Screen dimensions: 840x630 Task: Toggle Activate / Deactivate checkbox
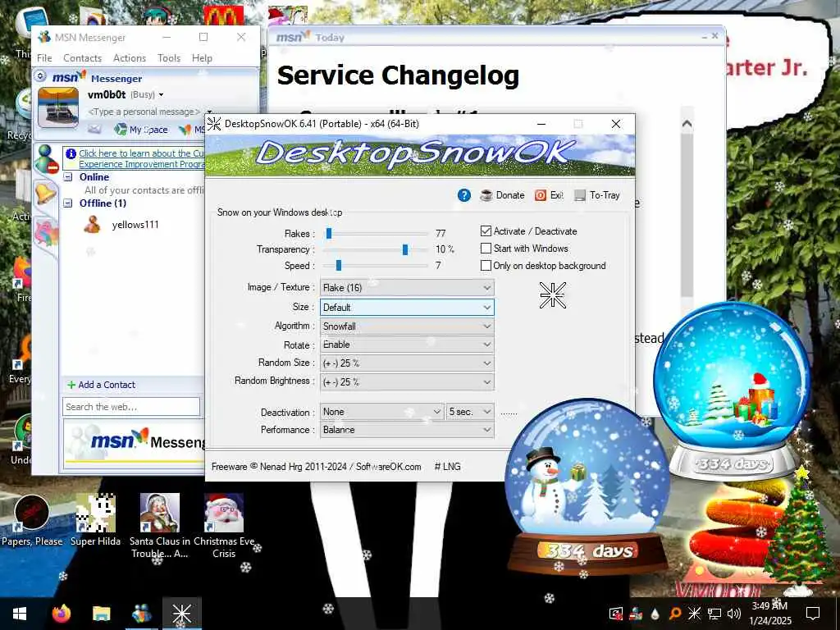pyautogui.click(x=486, y=231)
